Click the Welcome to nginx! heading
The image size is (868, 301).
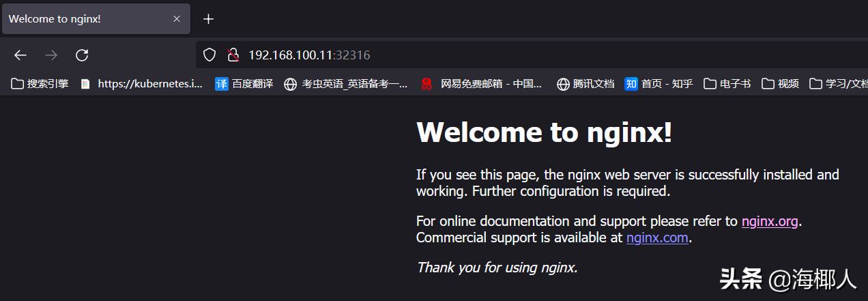[x=545, y=132]
